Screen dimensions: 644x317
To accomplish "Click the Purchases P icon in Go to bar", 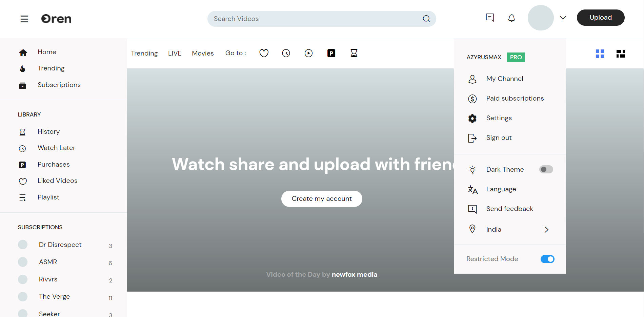I will click(331, 53).
